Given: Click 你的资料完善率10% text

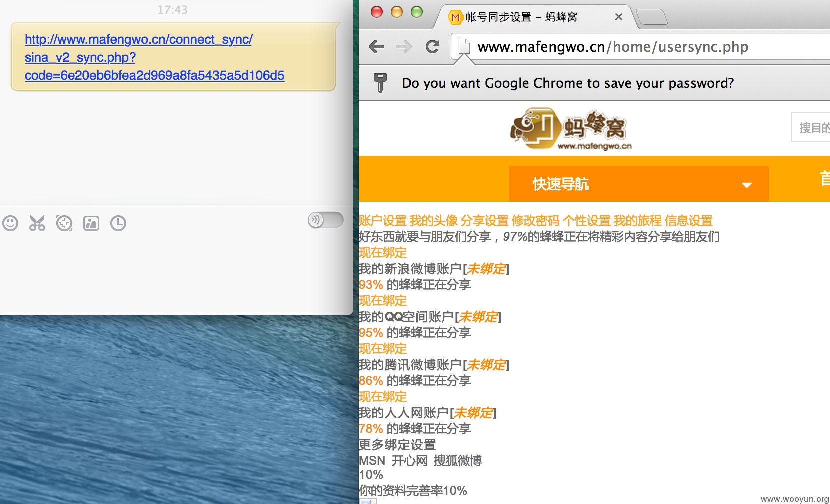Looking at the screenshot, I should pyautogui.click(x=413, y=490).
